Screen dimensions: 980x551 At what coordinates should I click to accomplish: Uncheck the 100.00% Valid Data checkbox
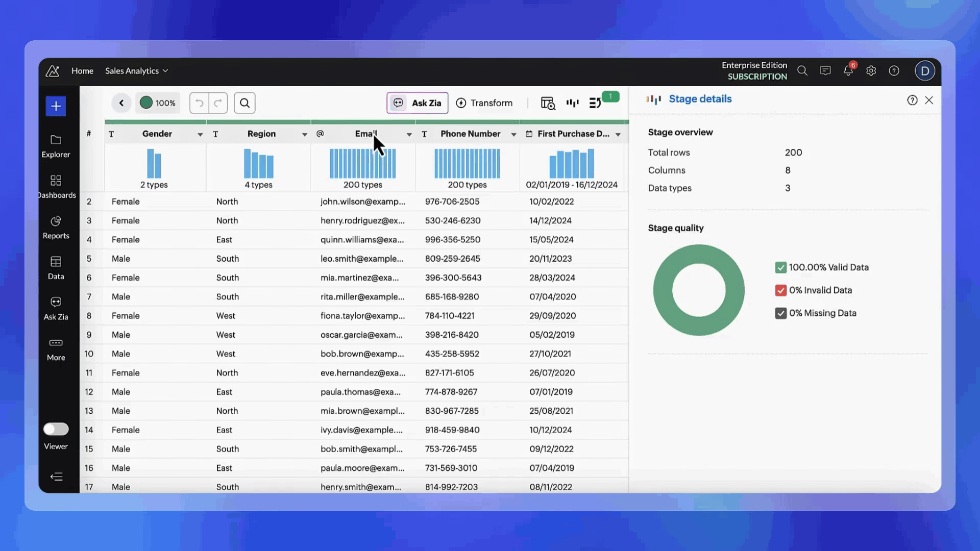coord(780,267)
